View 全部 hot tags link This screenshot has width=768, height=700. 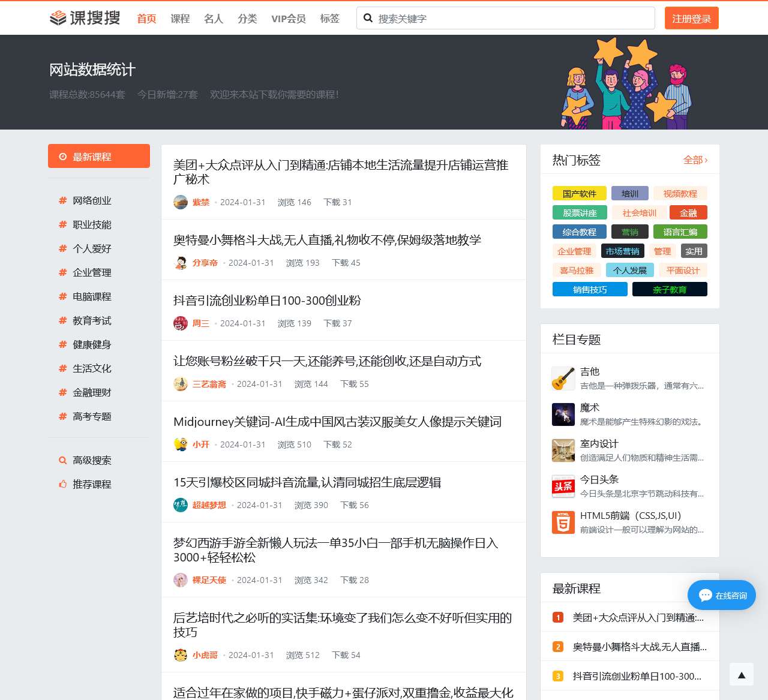[695, 160]
